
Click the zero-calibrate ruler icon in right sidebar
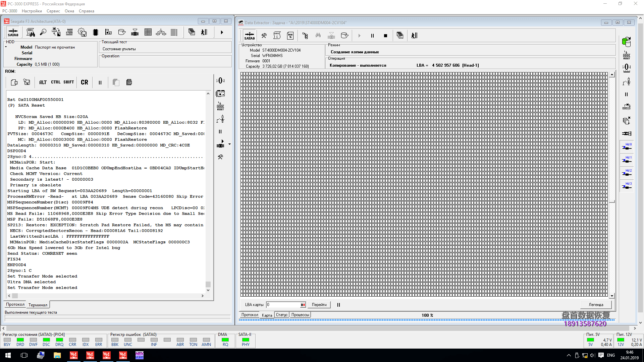click(626, 68)
